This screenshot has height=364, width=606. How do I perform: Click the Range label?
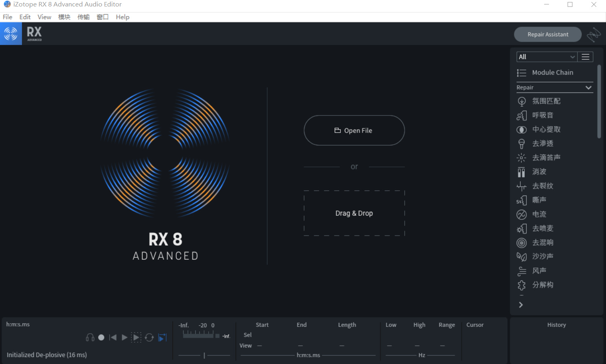coord(447,325)
